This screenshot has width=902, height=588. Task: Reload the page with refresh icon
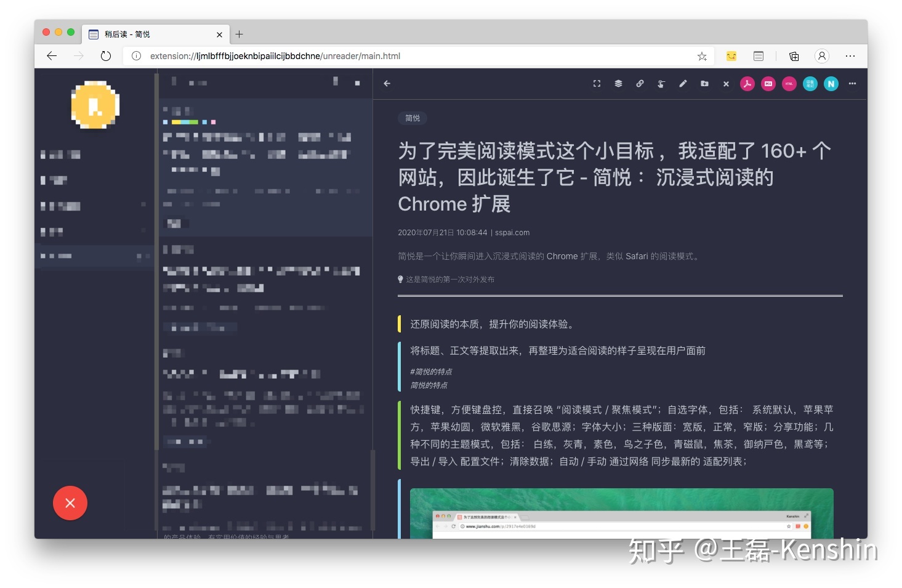pyautogui.click(x=106, y=56)
